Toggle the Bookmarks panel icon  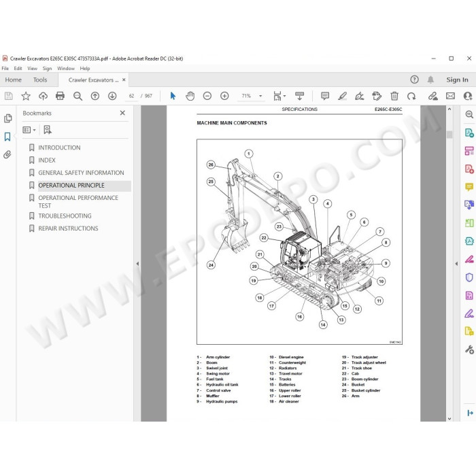coord(7,137)
